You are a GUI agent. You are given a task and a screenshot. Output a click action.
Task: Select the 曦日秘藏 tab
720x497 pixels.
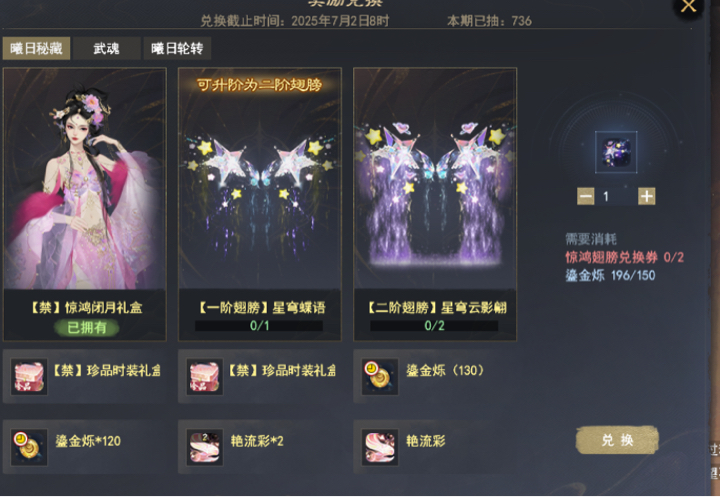(x=36, y=48)
